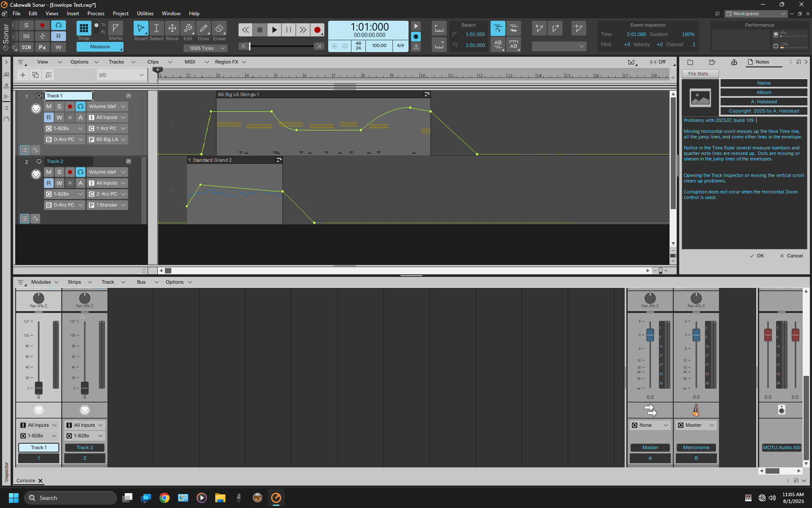Toggle the Snap grid button

click(x=84, y=28)
